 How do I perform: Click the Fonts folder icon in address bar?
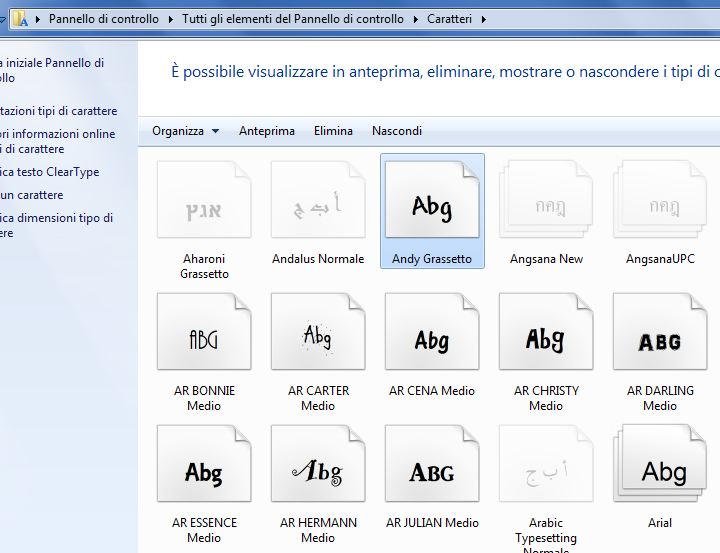point(20,19)
